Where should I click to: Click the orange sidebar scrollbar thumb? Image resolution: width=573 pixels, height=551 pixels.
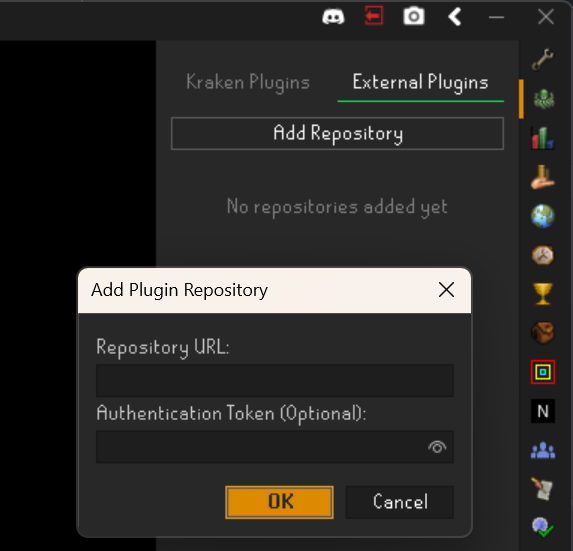[x=521, y=99]
